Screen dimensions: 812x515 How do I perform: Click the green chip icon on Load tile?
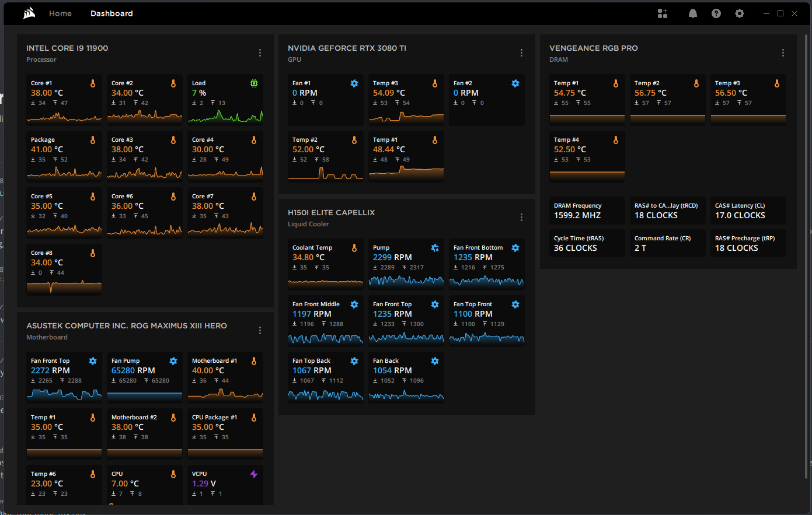point(254,83)
